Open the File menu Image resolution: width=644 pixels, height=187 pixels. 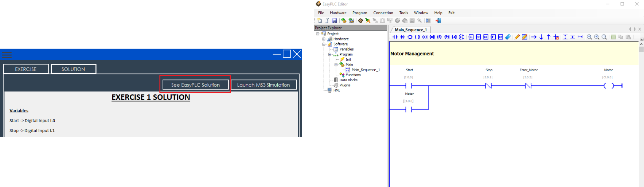pyautogui.click(x=321, y=13)
